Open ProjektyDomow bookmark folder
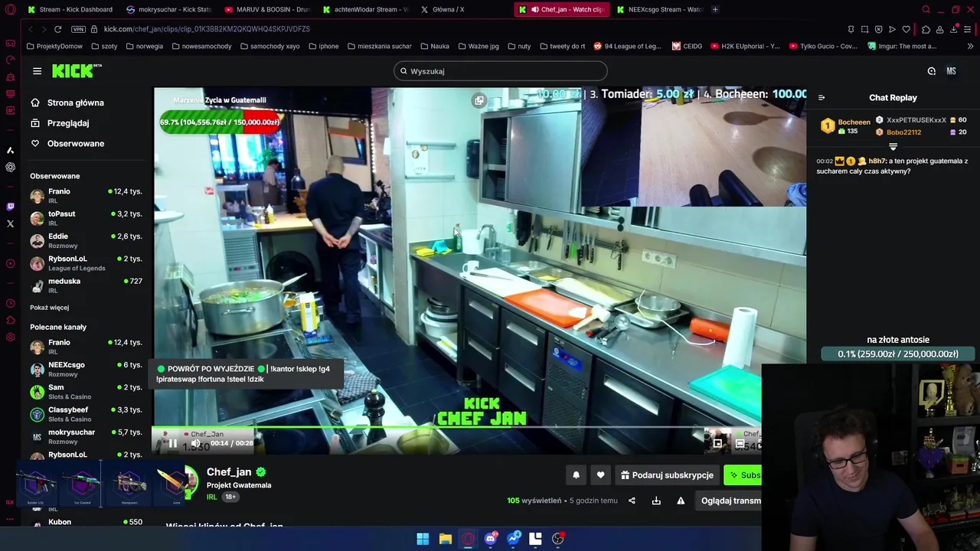Screen dimensions: 980x551 [x=54, y=46]
